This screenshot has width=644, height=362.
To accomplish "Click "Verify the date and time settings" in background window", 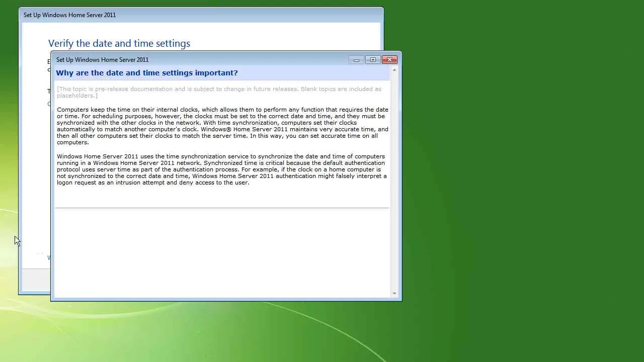I will pos(119,43).
